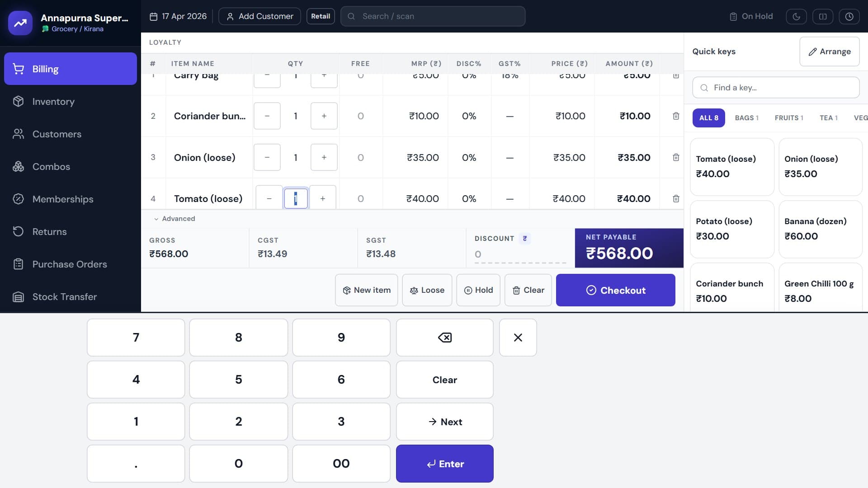Click the keypad backspace icon
868x488 pixels.
(445, 338)
